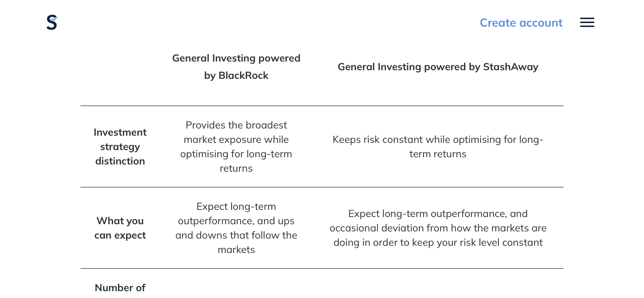Viewport: 644px width, 298px height.
Task: Click the word StashAway in column header
Action: pyautogui.click(x=511, y=67)
